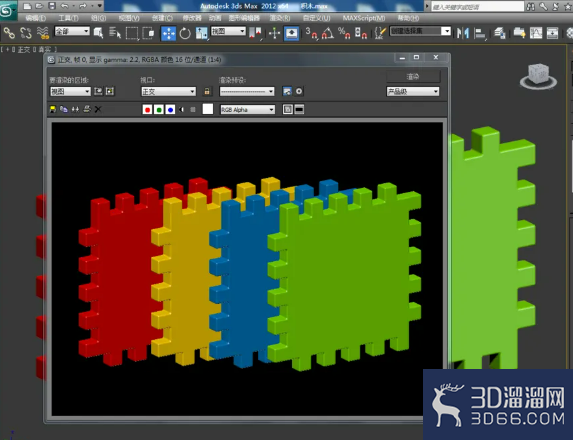The width and height of the screenshot is (573, 440).
Task: Click the render button in render window
Action: (x=413, y=77)
